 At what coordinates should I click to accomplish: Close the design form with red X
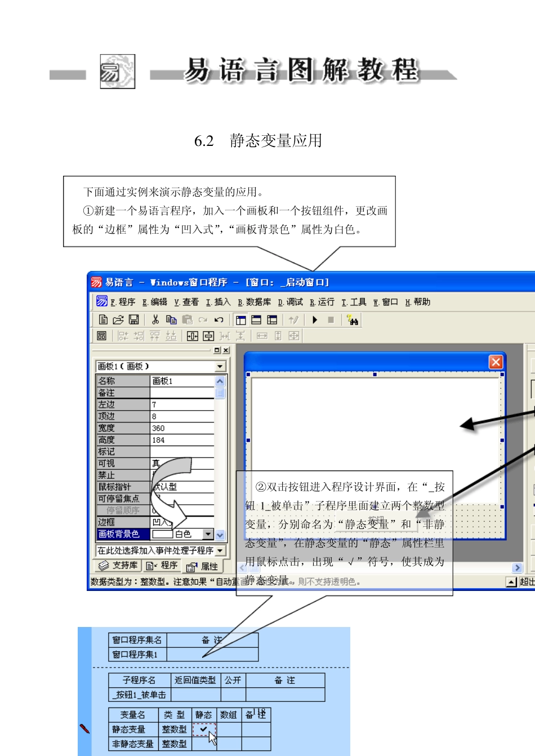point(496,362)
